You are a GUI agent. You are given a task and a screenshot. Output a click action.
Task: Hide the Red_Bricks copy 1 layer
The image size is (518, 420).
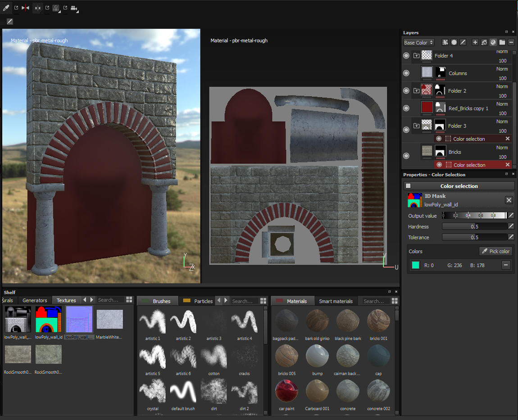[406, 108]
